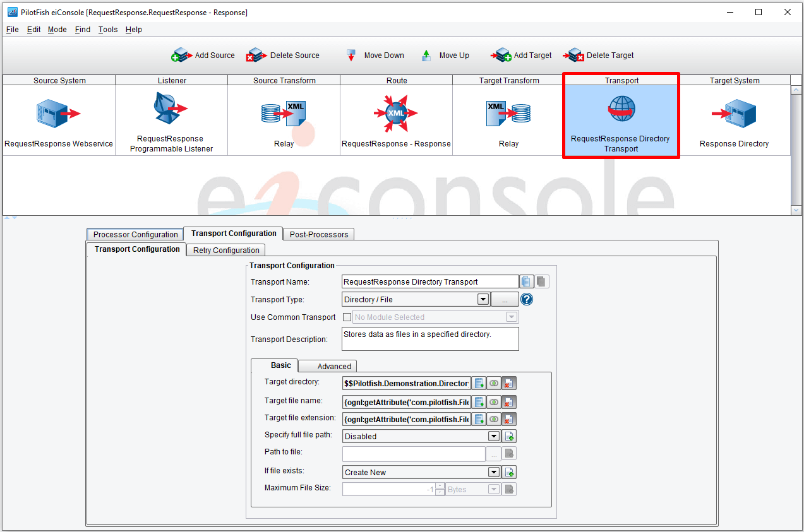
Task: Click the Delete Target toolbar icon
Action: [573, 56]
